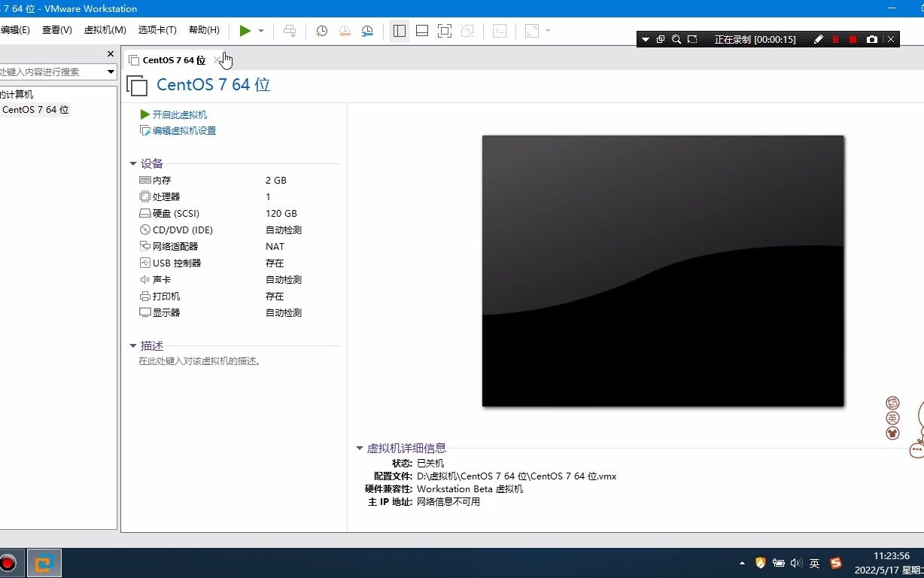Click the security shield tray icon

point(761,563)
